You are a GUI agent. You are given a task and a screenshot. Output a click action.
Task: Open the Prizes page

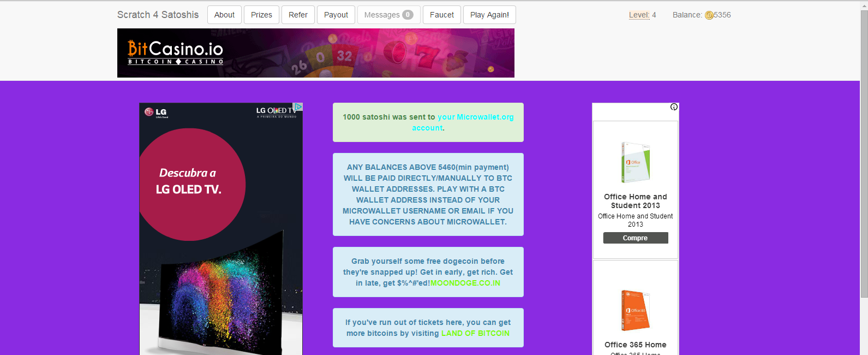pyautogui.click(x=261, y=15)
